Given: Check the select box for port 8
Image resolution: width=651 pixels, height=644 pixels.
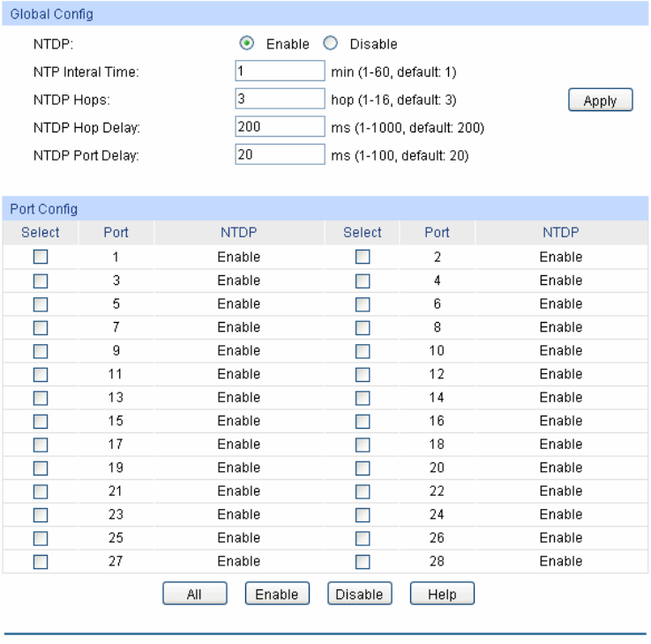Looking at the screenshot, I should (x=363, y=327).
